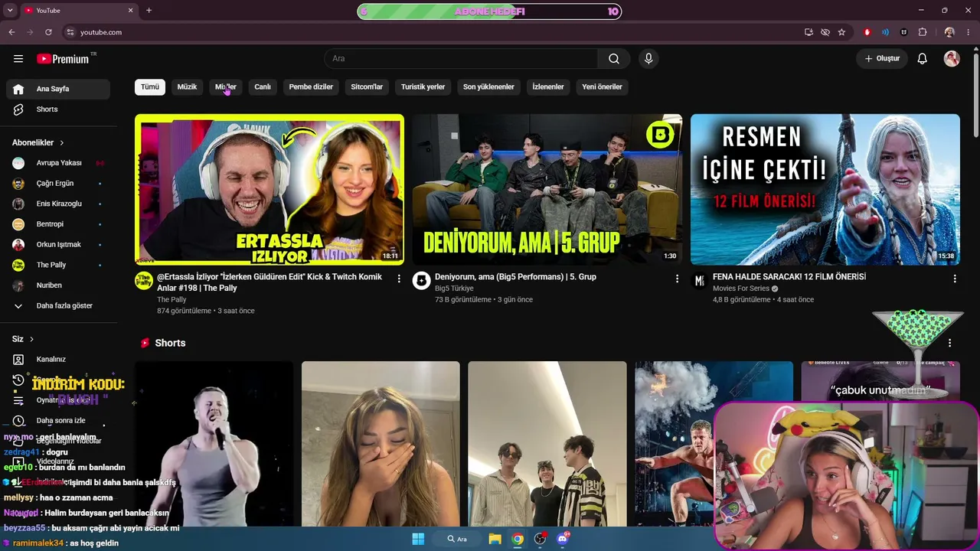Screen dimensions: 980x551
Task: Open the Chrome tab search dropdown
Action: pyautogui.click(x=10, y=10)
